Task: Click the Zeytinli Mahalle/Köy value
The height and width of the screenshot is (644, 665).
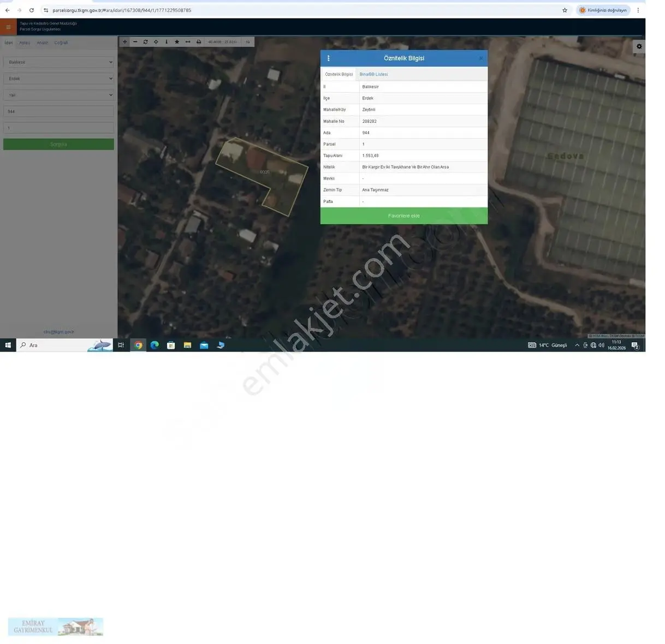Action: click(369, 110)
